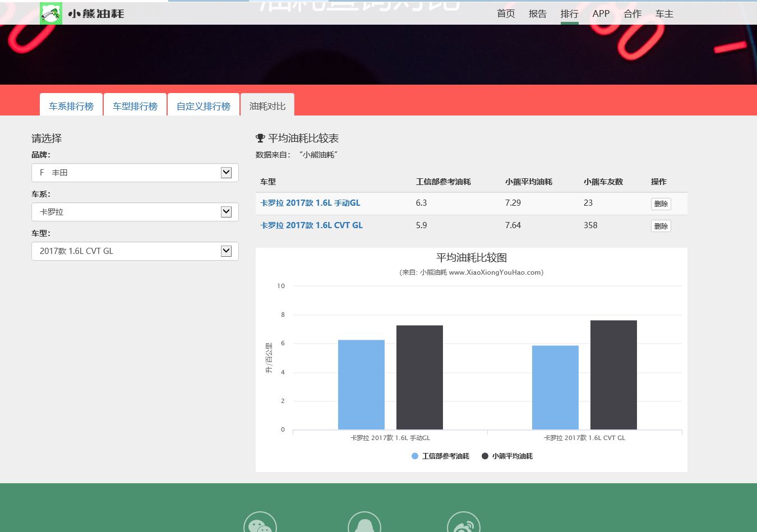Click value 6.3 in the table
The image size is (757, 532).
421,203
